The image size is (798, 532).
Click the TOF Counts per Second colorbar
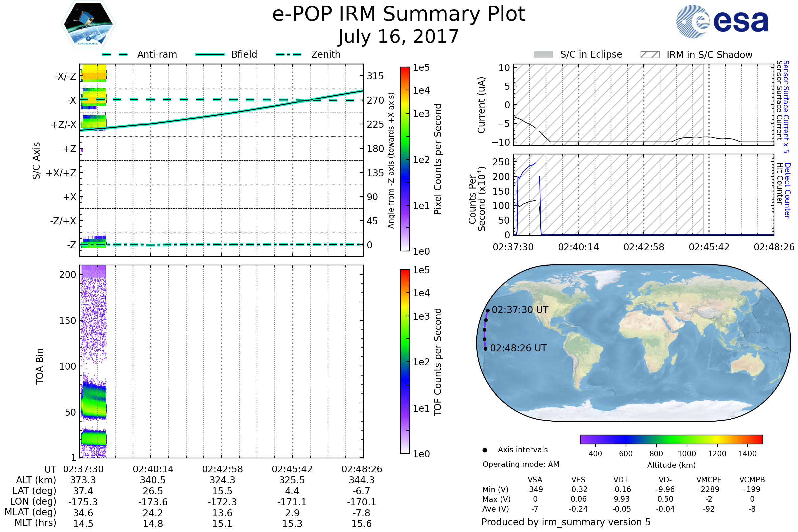[405, 362]
